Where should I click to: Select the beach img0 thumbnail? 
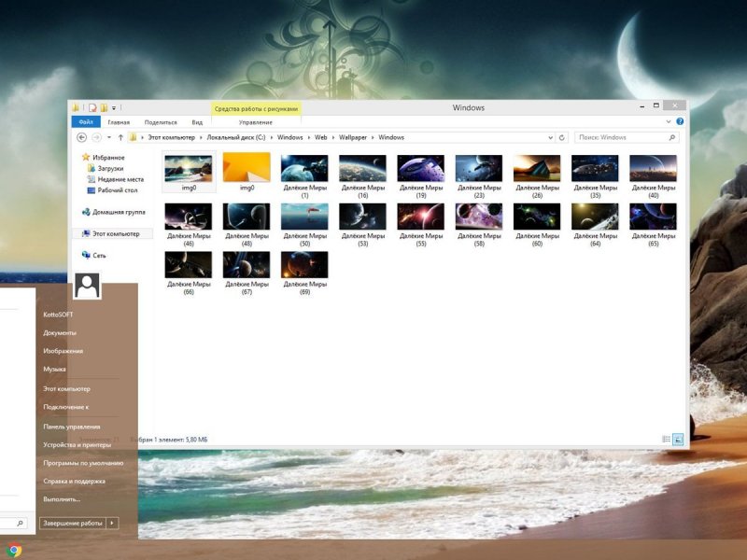(189, 168)
